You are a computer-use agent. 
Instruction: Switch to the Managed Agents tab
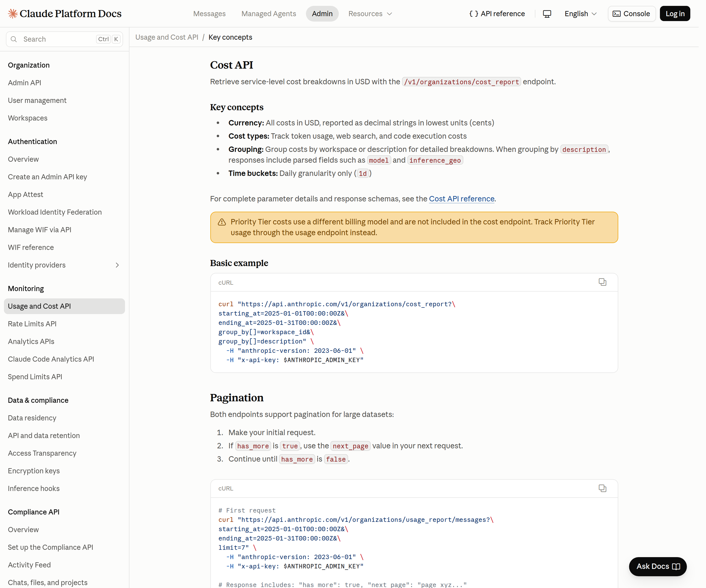pyautogui.click(x=272, y=14)
